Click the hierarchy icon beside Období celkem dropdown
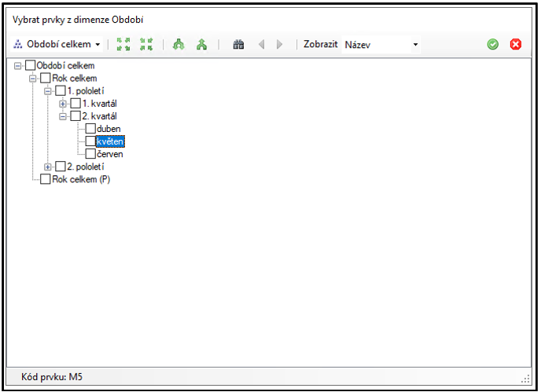 click(x=18, y=44)
